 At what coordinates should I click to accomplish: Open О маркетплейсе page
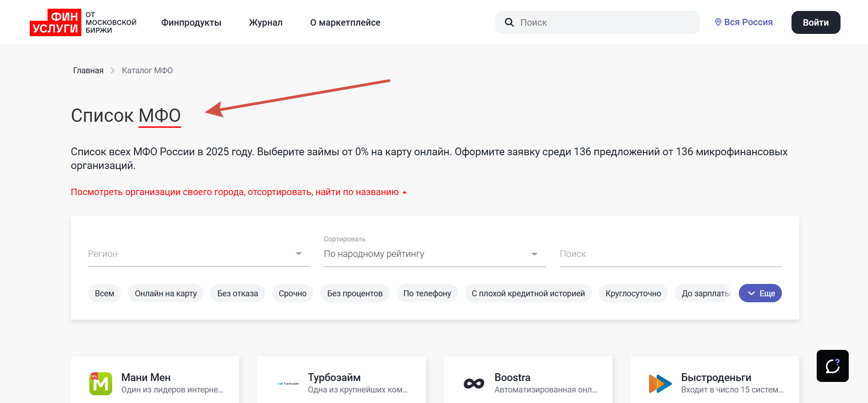(x=345, y=22)
